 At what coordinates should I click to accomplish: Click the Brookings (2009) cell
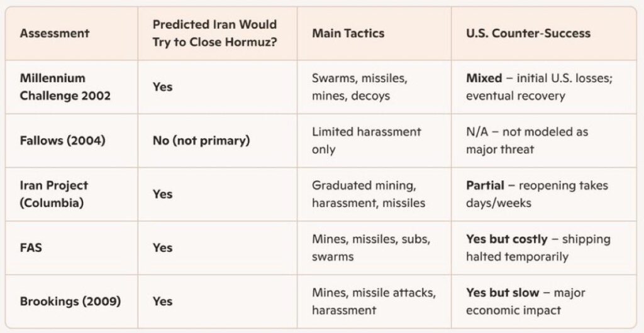click(x=70, y=302)
